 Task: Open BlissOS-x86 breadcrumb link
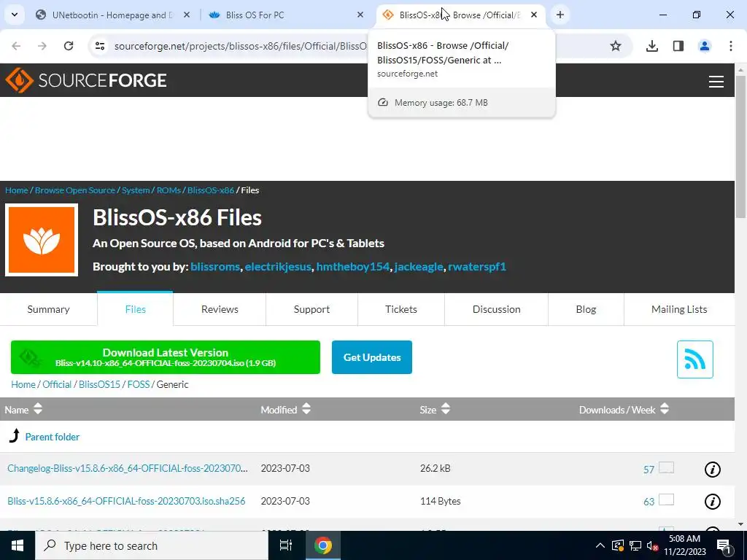click(211, 190)
